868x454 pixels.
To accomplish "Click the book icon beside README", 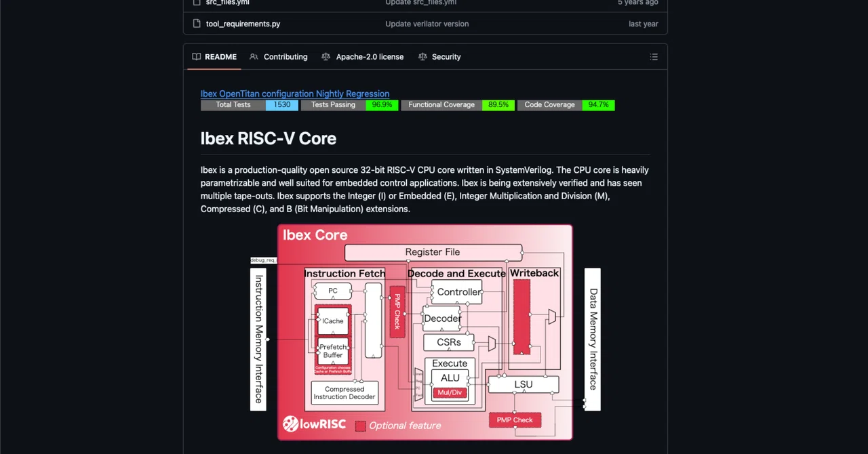I will [197, 57].
